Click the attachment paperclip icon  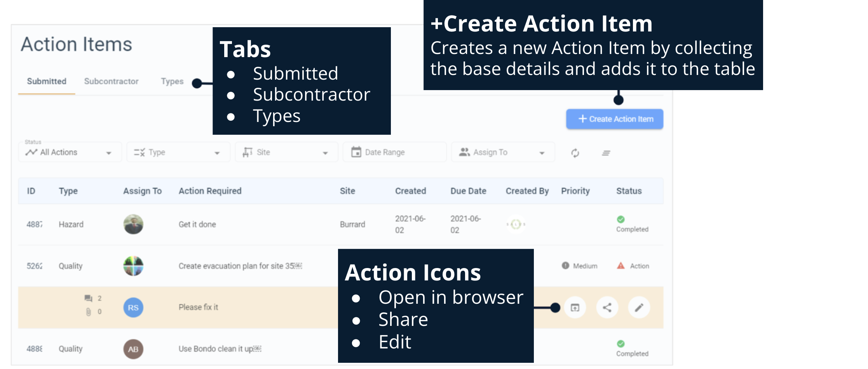[x=89, y=312]
